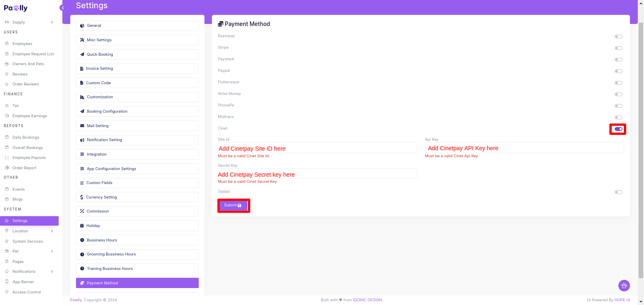
Task: Click the Commission percent icon
Action: [x=82, y=211]
